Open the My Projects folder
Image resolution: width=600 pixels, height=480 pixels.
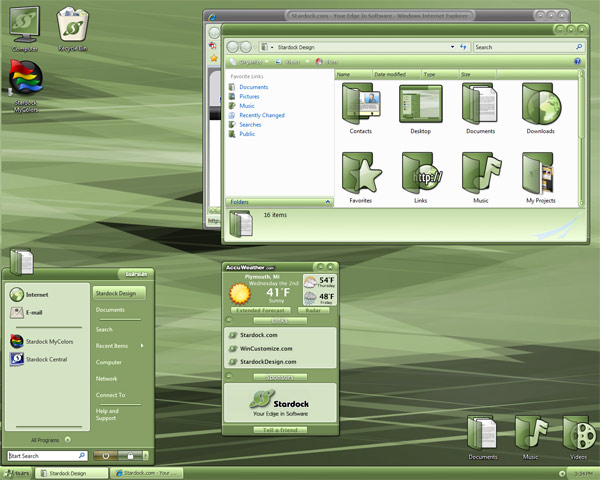[x=540, y=178]
